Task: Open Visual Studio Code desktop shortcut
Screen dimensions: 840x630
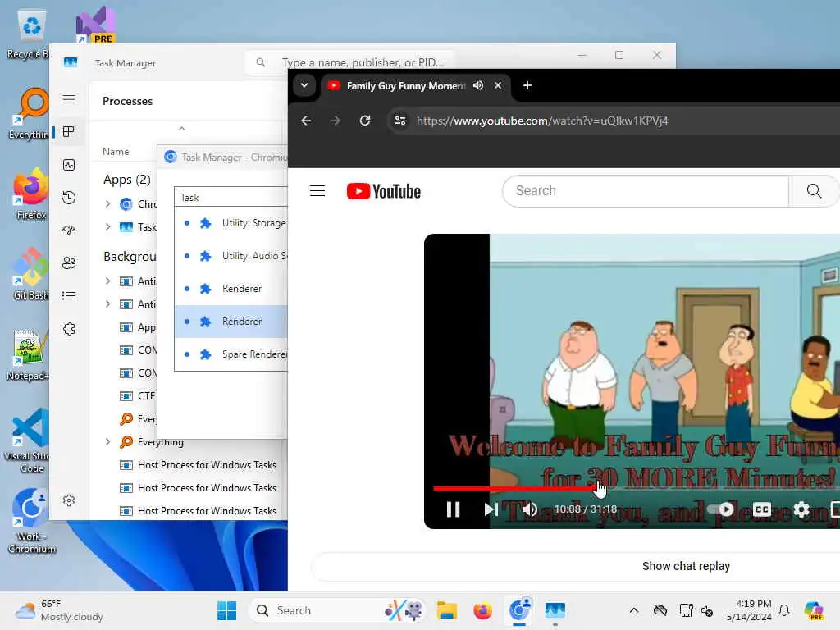Action: (28, 441)
